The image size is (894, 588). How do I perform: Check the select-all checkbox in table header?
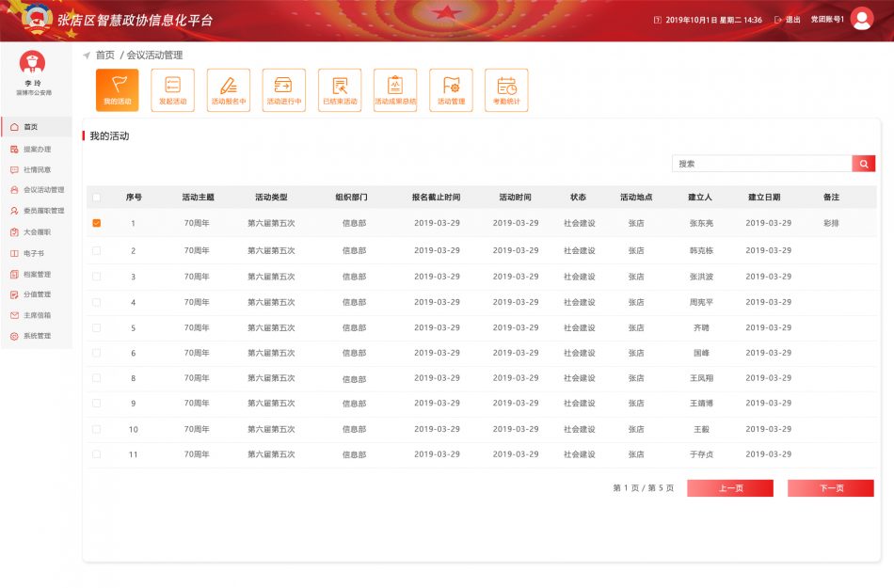(x=95, y=198)
